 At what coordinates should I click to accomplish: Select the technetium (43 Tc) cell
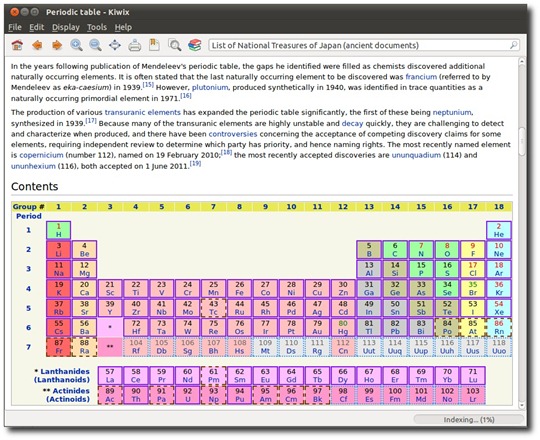pos(214,308)
